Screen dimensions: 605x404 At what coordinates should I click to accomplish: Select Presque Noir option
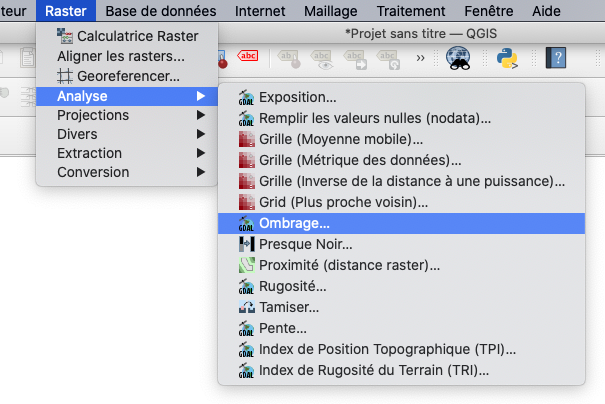(x=305, y=243)
